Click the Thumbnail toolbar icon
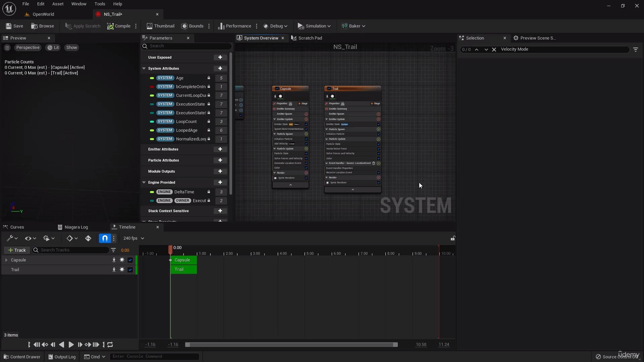The image size is (644, 362). coord(161,26)
